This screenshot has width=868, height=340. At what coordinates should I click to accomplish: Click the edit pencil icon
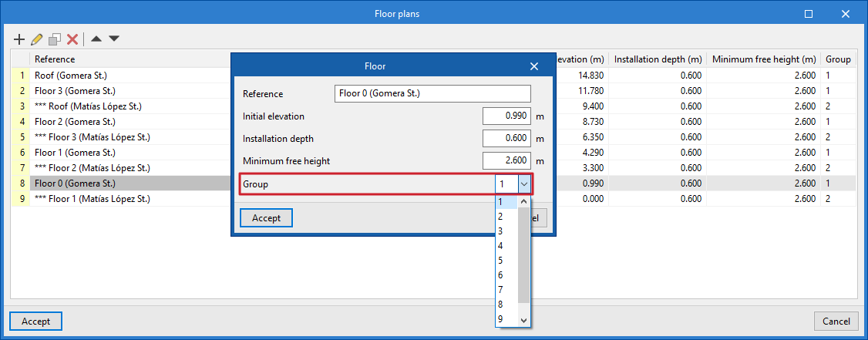tap(37, 39)
